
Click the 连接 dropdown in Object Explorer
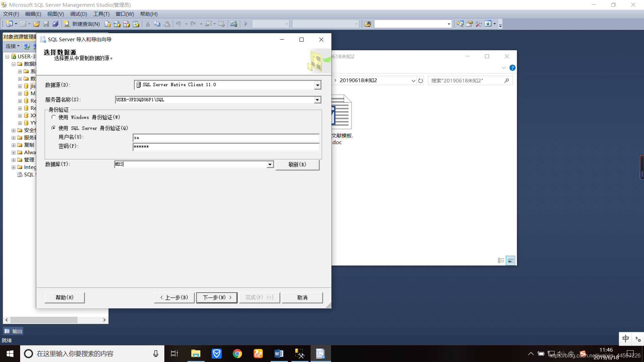[13, 46]
